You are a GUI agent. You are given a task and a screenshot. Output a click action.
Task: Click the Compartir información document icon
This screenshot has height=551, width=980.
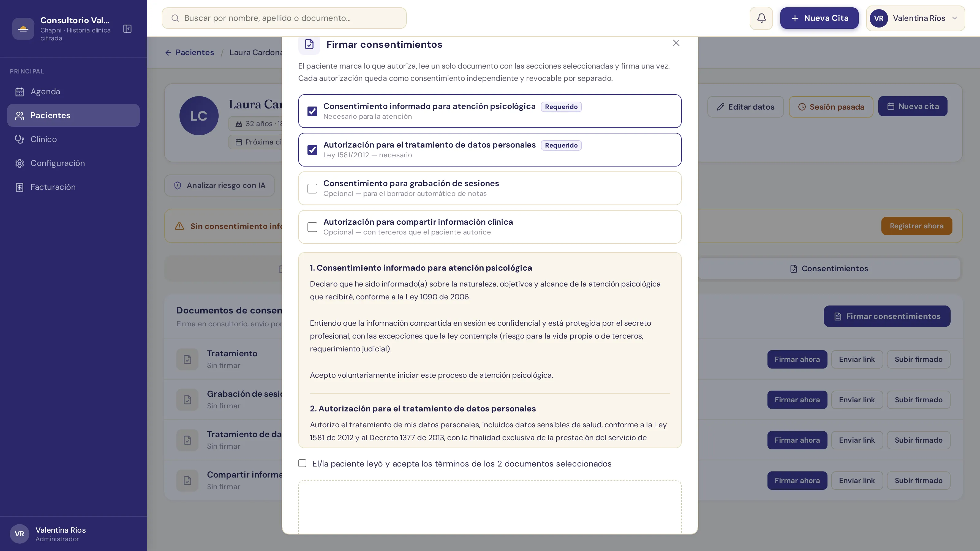(187, 481)
